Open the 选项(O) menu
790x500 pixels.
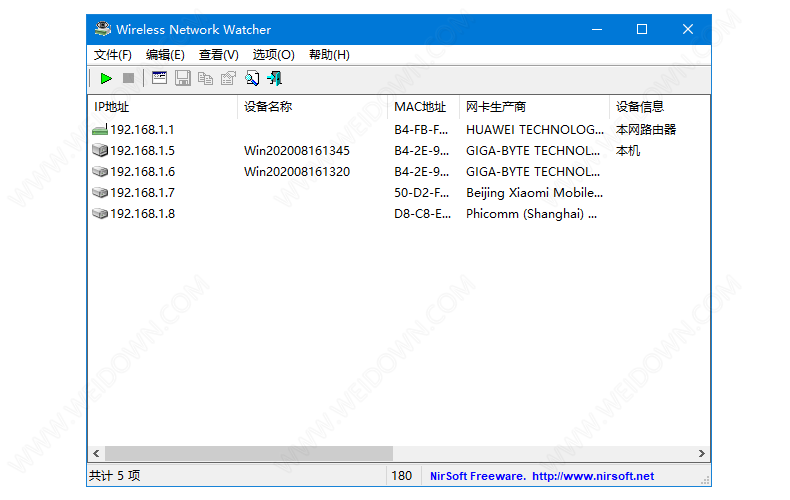(273, 55)
